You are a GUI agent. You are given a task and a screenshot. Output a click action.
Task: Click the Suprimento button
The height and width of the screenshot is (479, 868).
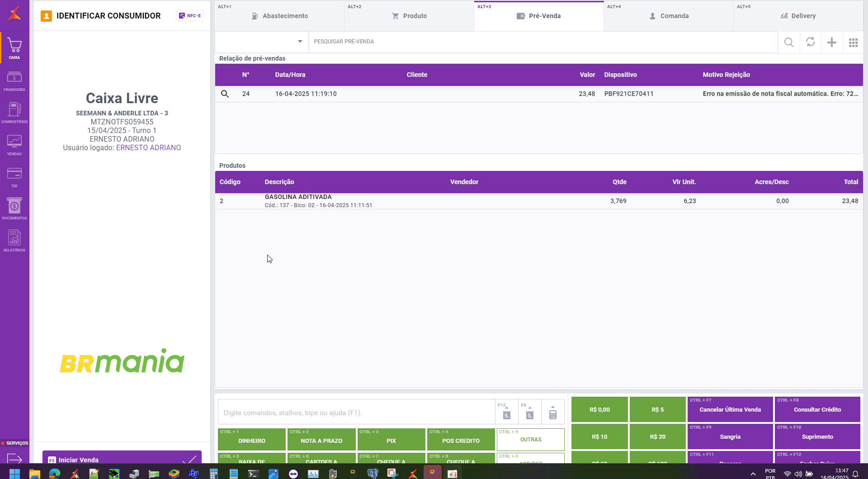coord(817,436)
